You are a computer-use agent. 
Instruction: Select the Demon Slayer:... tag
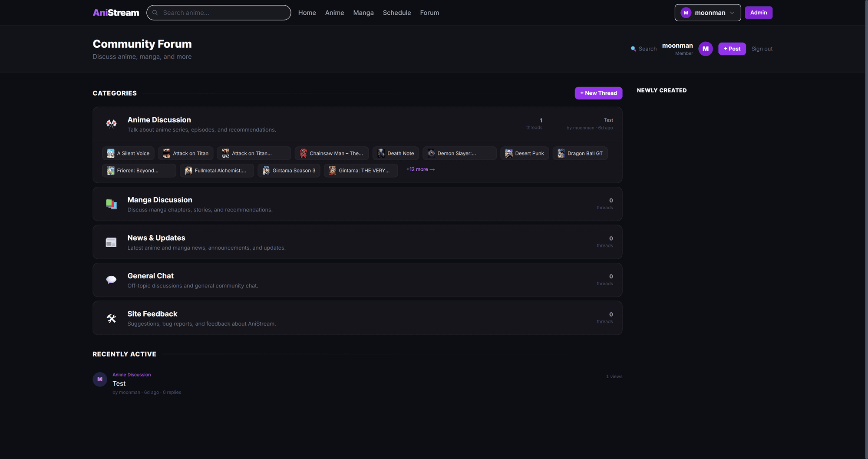[459, 153]
